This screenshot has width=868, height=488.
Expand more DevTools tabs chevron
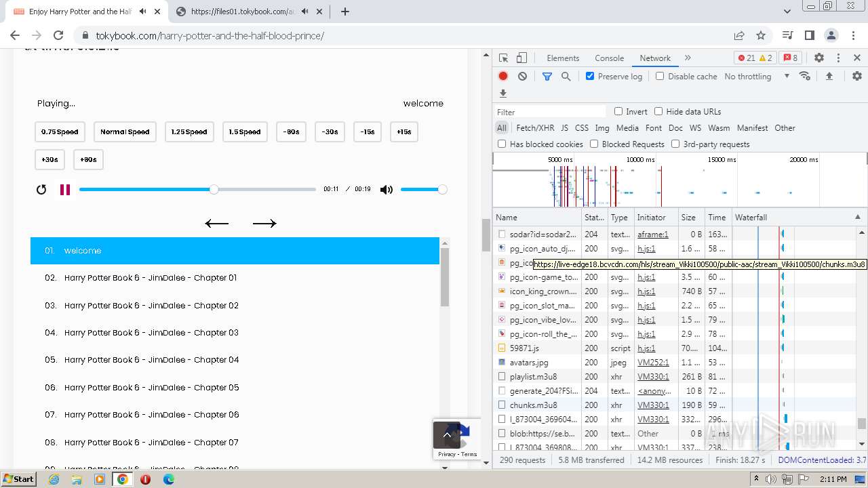(688, 58)
